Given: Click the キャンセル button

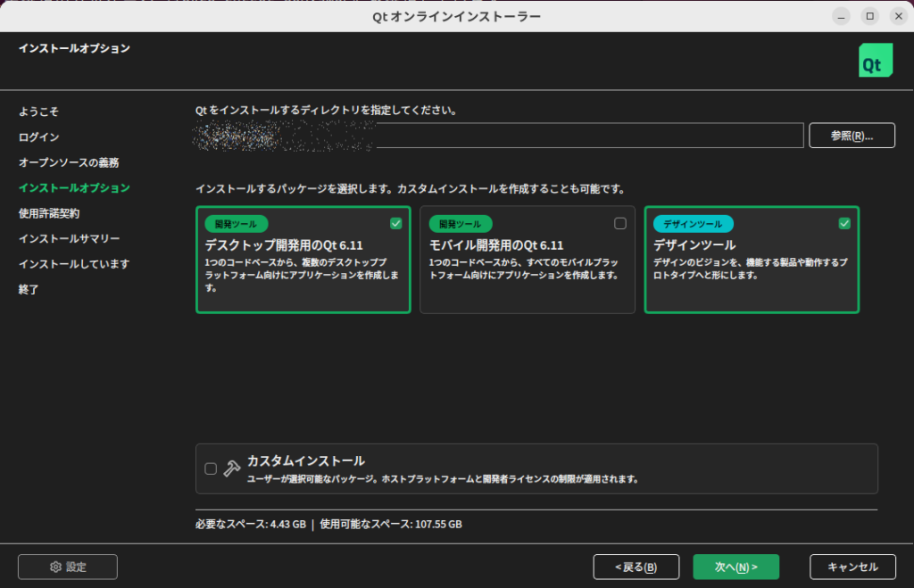Looking at the screenshot, I should coord(852,567).
